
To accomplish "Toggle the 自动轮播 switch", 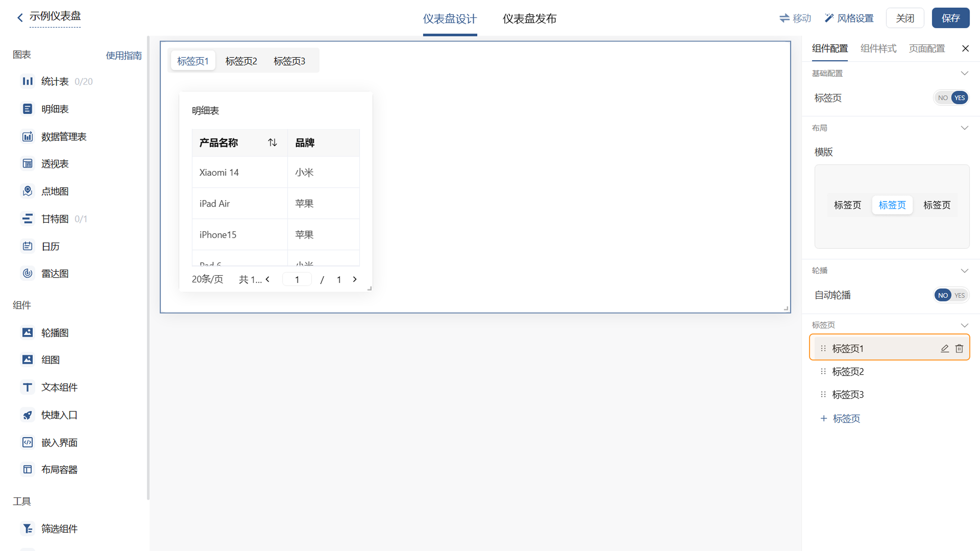I will (951, 295).
